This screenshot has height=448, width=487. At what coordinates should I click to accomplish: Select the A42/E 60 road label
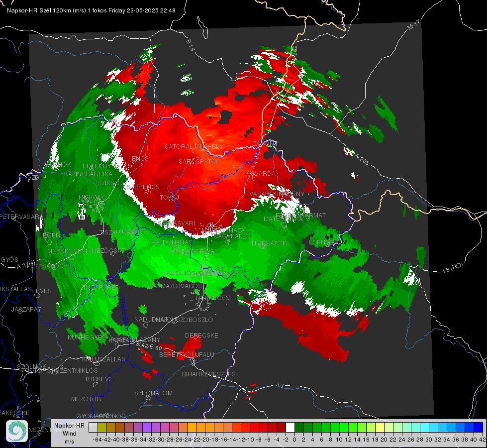tap(149, 346)
